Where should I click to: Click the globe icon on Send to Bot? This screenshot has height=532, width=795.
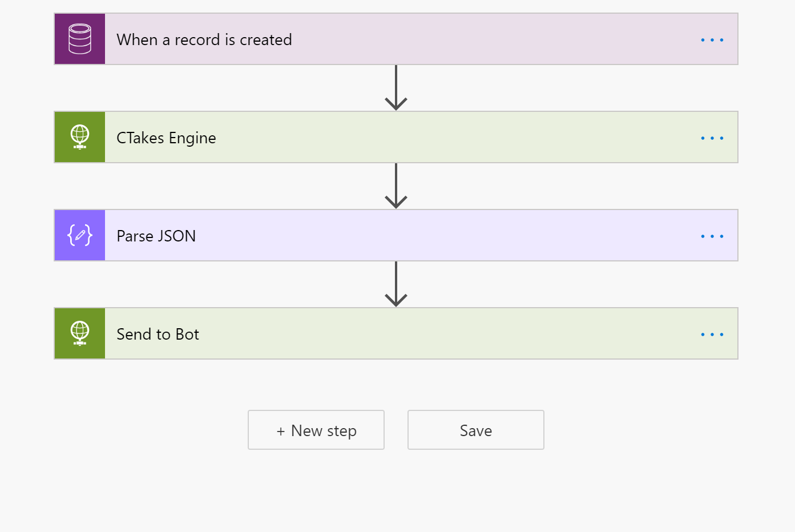coord(80,333)
